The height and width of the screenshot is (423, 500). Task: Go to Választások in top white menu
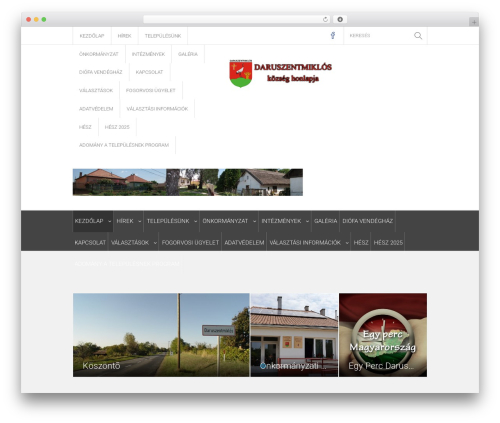point(96,90)
